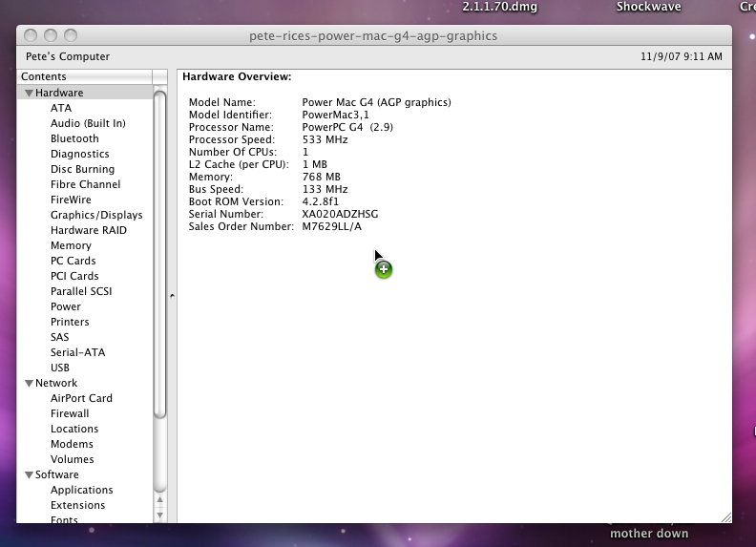Screen dimensions: 756x547
Task: Click the Contents column header
Action: point(85,76)
